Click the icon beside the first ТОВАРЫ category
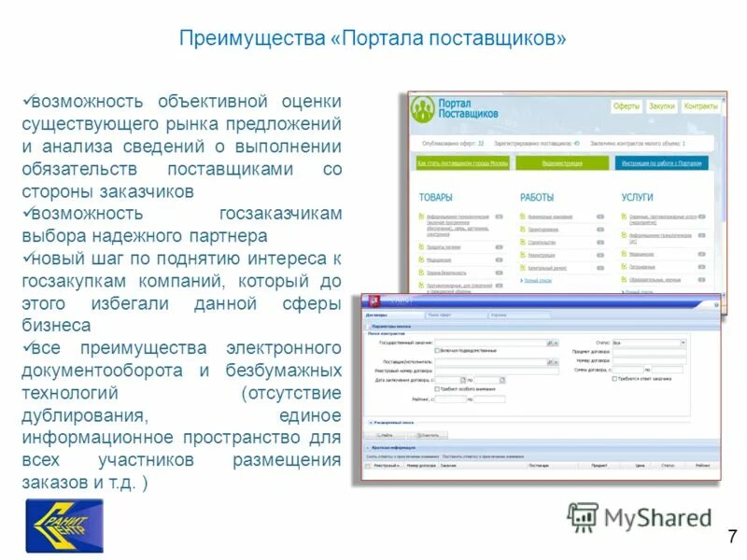 (421, 217)
